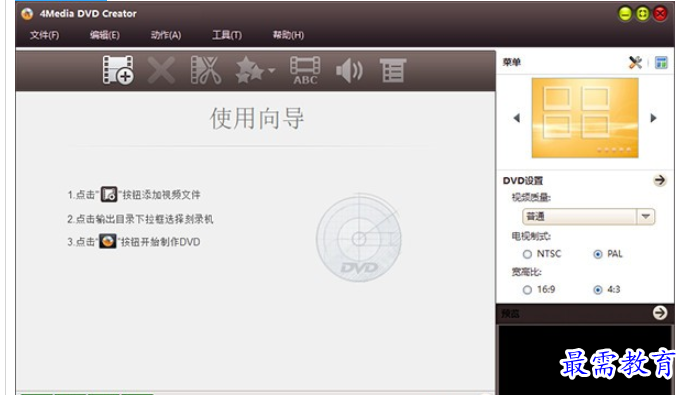Open the 工具(T) menu
This screenshot has height=395, width=684.
tap(227, 35)
